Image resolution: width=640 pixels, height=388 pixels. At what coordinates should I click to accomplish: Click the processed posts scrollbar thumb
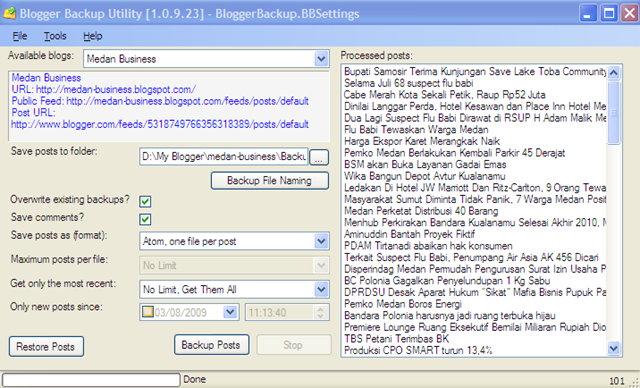tap(613, 112)
